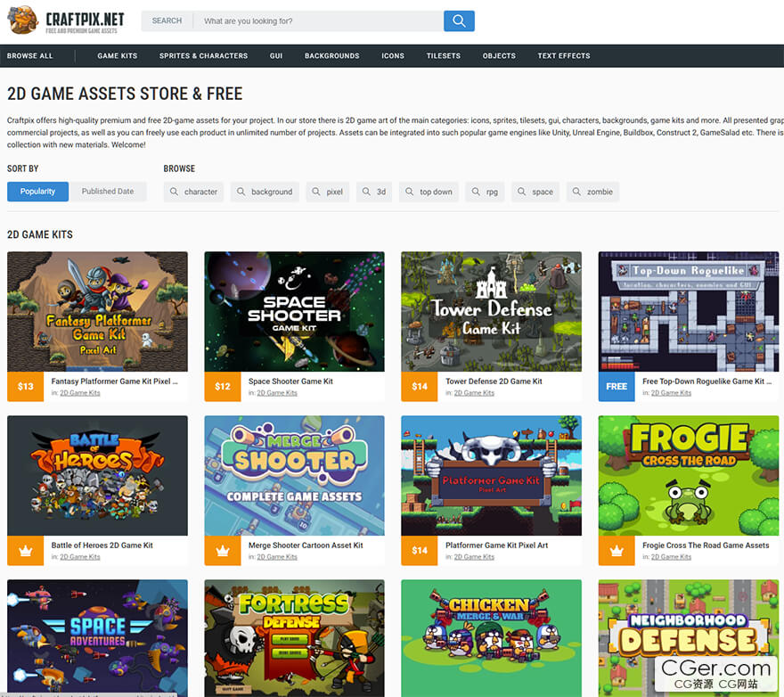Click the search input field
The height and width of the screenshot is (697, 784).
[319, 20]
